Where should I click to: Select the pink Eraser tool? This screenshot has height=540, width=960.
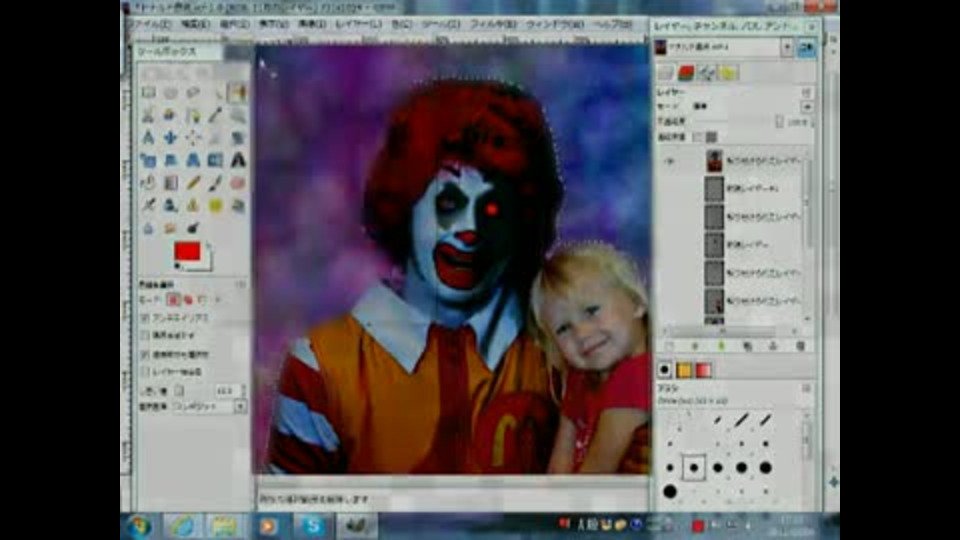pos(238,182)
